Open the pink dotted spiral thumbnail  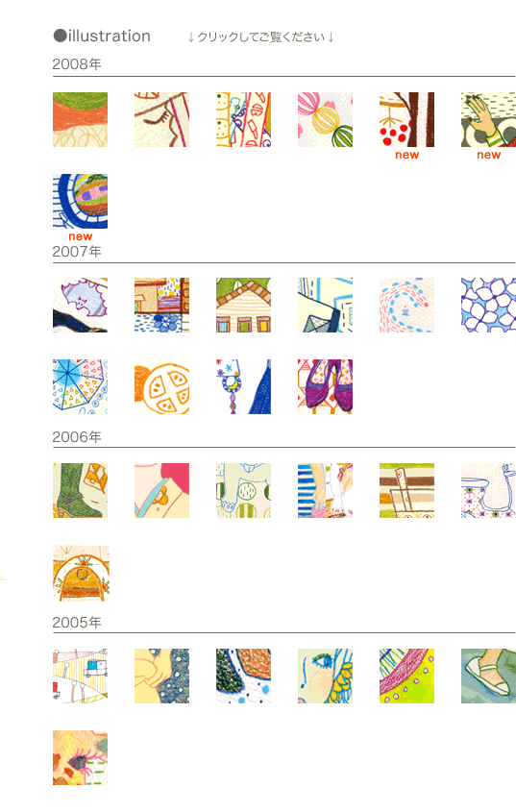(406, 305)
